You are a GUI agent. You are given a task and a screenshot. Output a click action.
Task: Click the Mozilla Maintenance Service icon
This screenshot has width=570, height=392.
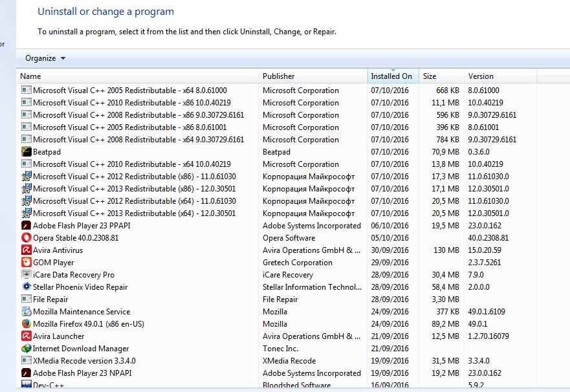tap(26, 311)
